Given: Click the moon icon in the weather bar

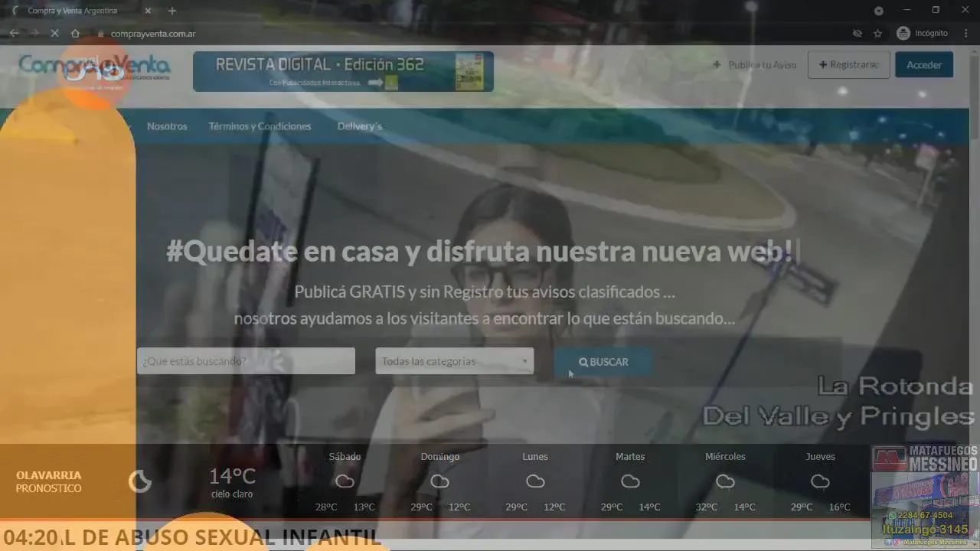Looking at the screenshot, I should click(140, 481).
